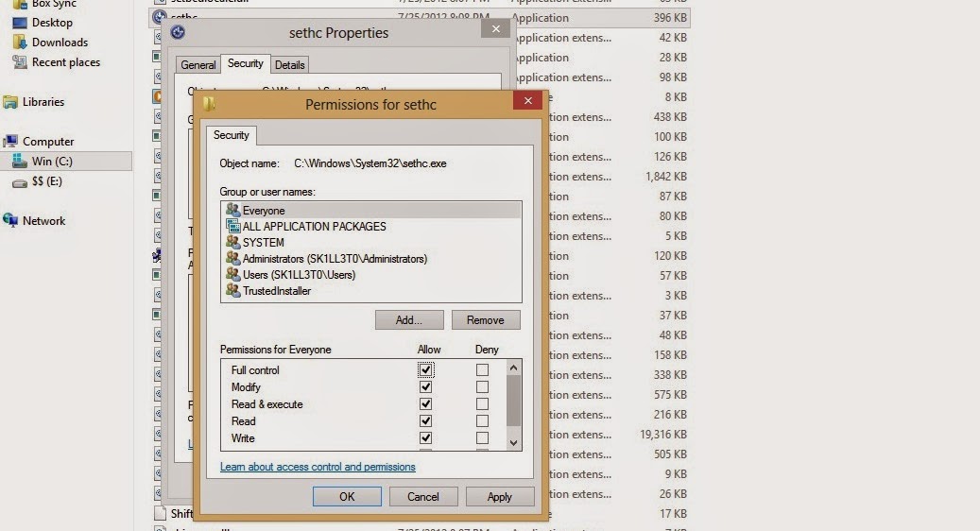Click object name path C:\Windows\System32\sethc.exe
Image resolution: width=980 pixels, height=531 pixels.
370,163
